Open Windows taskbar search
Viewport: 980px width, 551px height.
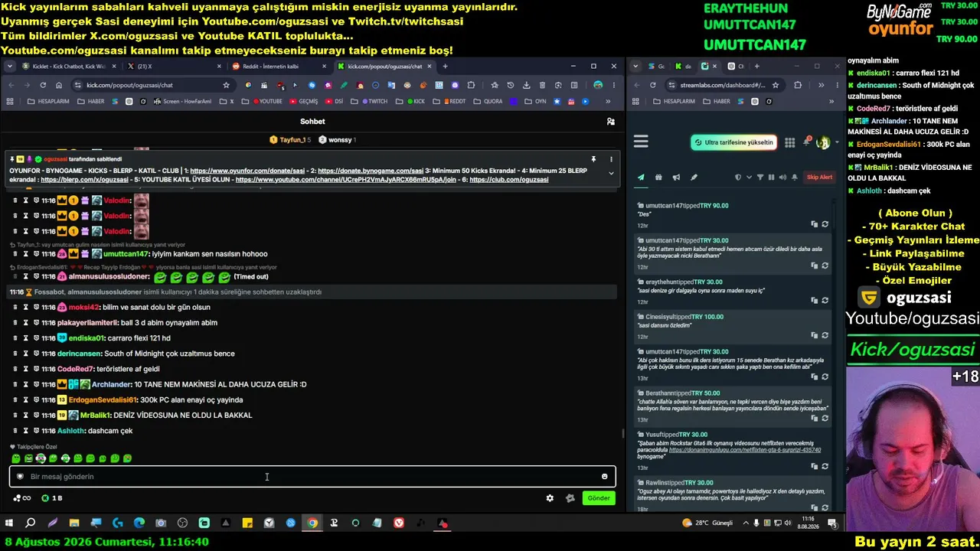pos(31,523)
